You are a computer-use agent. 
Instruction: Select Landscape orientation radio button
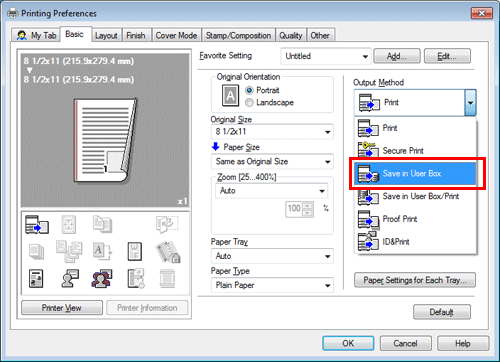(x=249, y=103)
